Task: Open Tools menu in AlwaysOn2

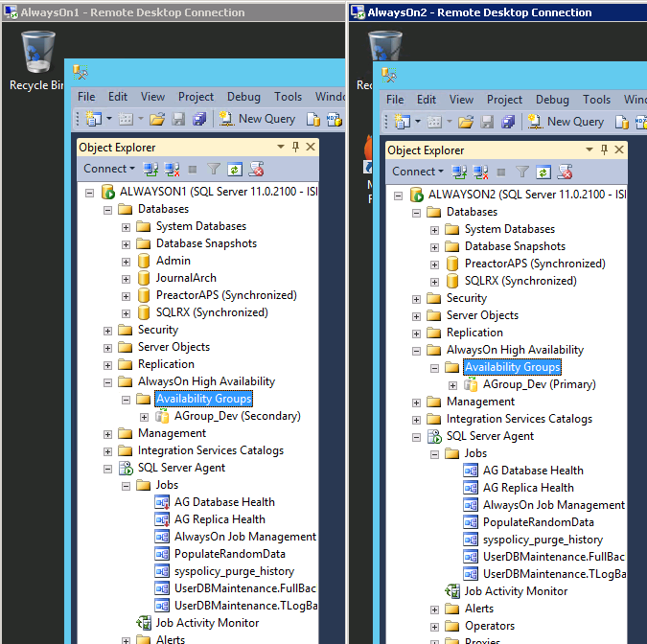Action: coord(596,100)
